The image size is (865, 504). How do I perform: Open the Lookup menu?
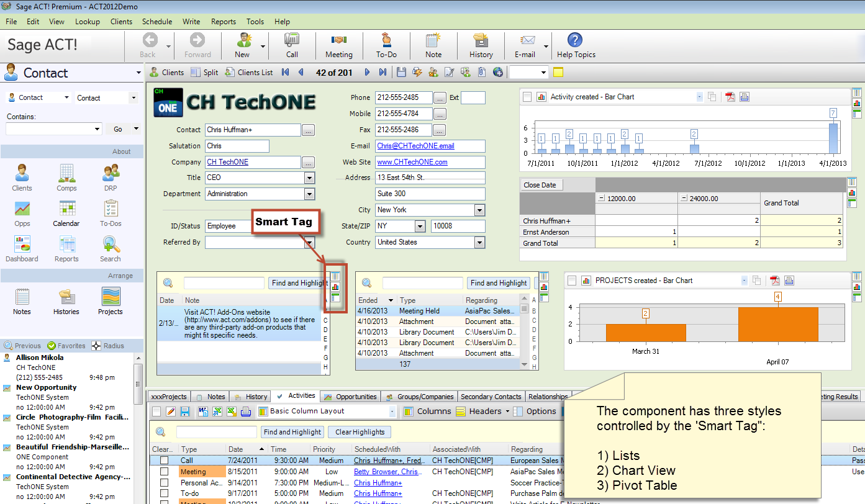[x=88, y=21]
